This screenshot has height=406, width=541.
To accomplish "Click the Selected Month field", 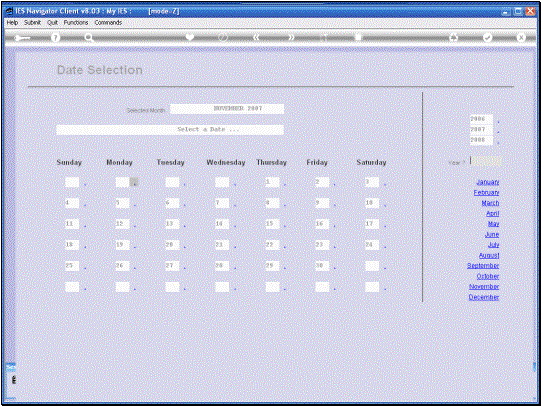I will 227,109.
